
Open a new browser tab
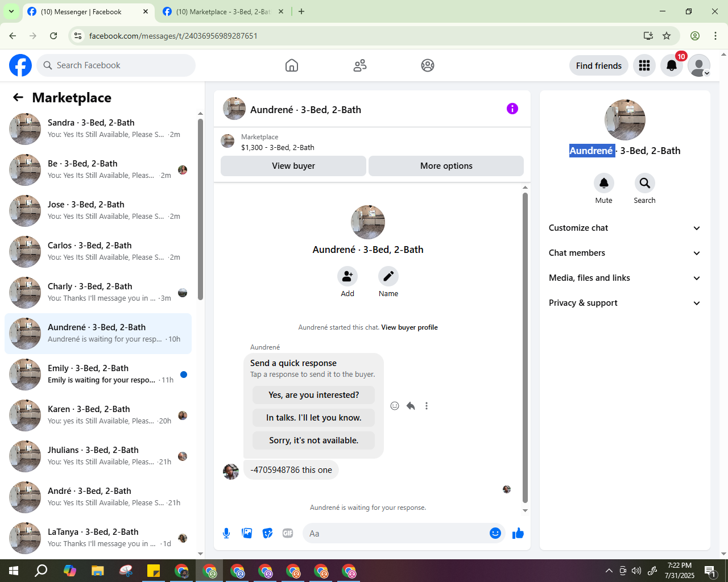301,11
